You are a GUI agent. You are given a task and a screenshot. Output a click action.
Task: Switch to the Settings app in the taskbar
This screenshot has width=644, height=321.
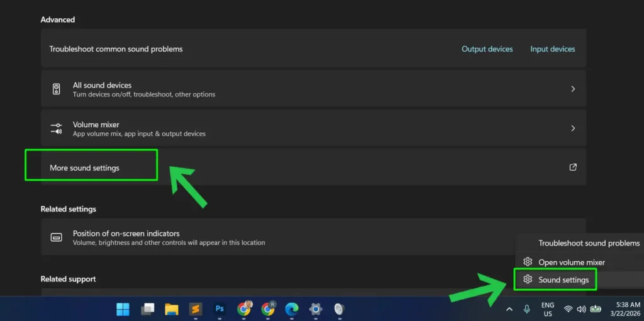pyautogui.click(x=316, y=309)
